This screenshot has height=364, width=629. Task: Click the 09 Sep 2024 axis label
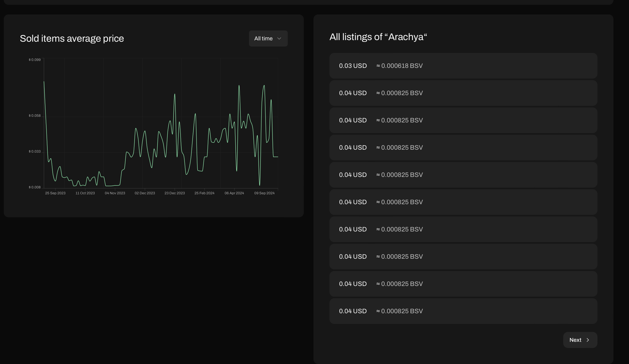[264, 193]
